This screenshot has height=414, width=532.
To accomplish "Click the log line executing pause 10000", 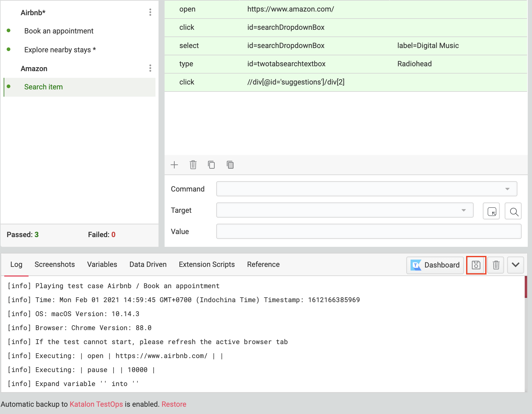I will (81, 370).
